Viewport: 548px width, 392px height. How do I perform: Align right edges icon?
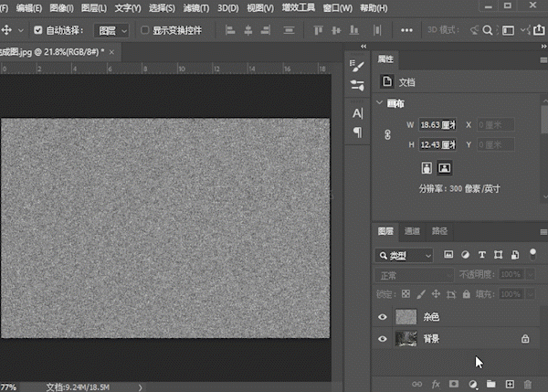tap(266, 30)
